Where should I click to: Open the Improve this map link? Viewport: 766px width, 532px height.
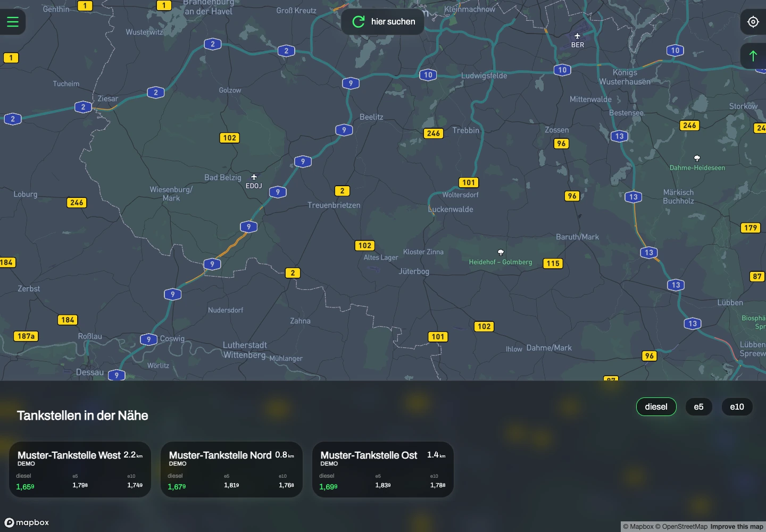pos(737,527)
